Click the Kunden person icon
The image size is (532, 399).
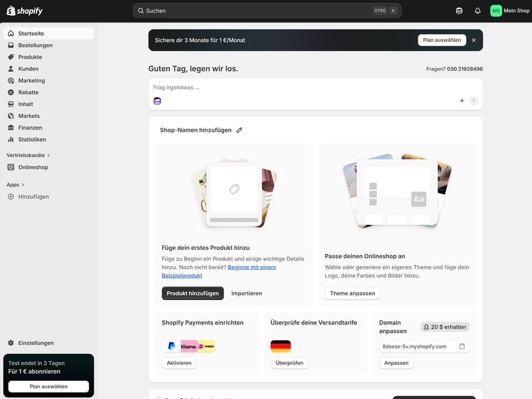pos(11,68)
